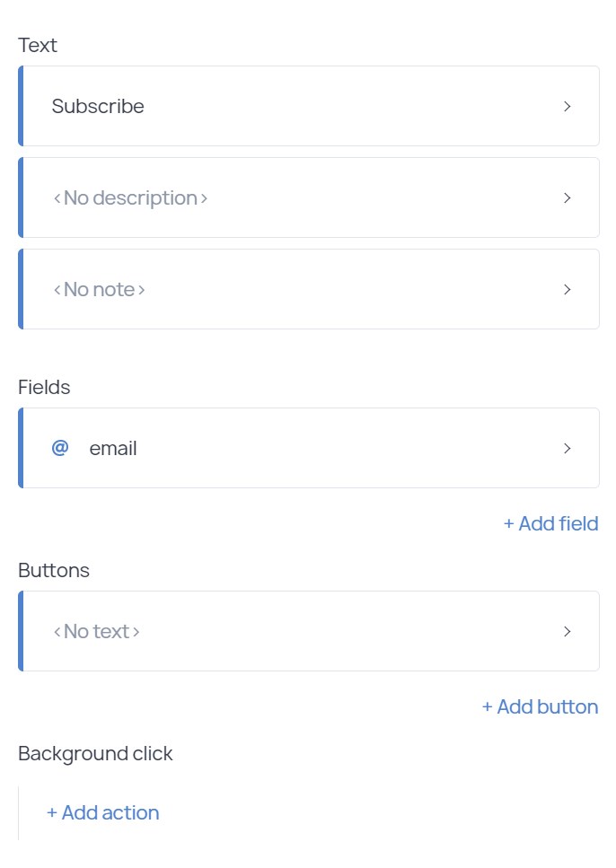Click the Buttons section heading
The width and height of the screenshot is (616, 868).
point(54,570)
